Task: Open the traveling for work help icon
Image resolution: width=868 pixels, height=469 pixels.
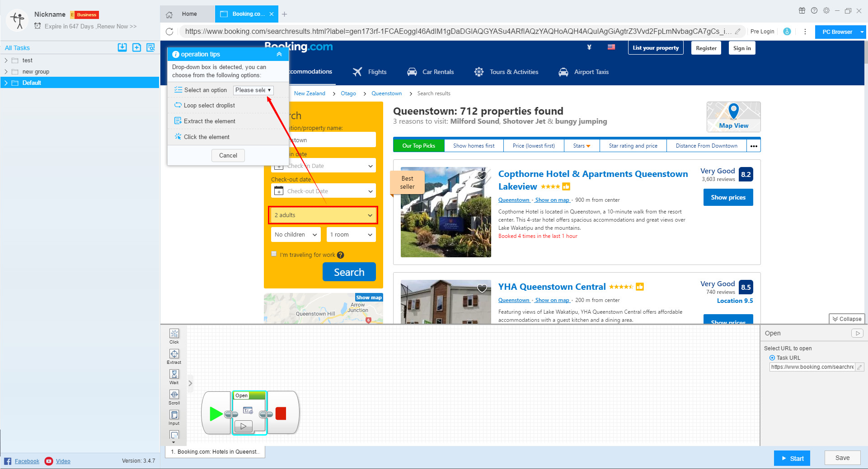Action: [341, 255]
